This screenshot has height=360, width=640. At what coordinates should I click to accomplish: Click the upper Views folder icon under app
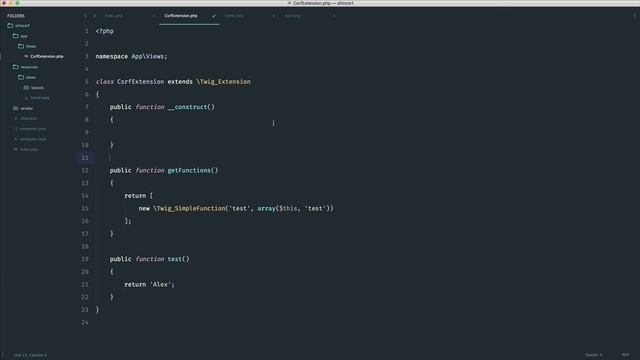(x=21, y=46)
